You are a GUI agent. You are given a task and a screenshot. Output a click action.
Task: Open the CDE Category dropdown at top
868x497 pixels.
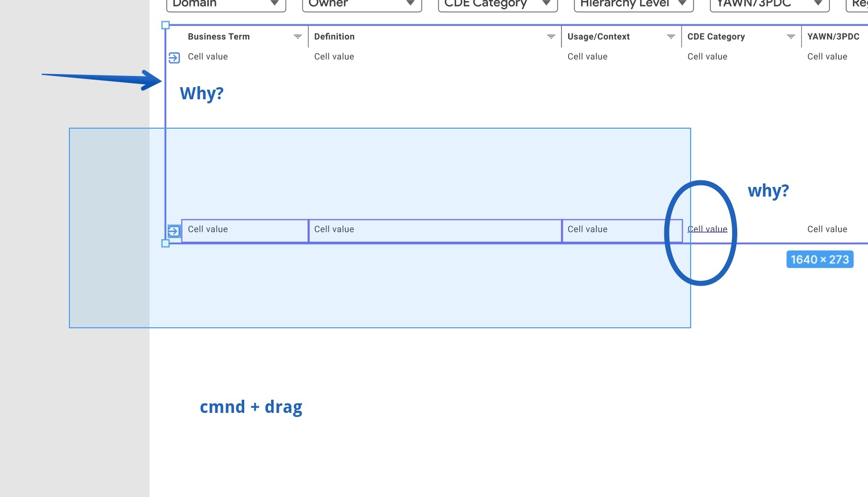[x=498, y=4]
